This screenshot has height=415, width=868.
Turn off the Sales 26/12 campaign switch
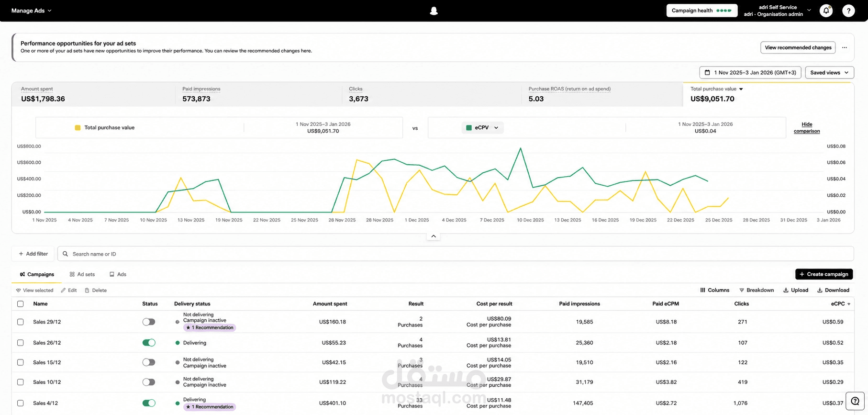149,343
